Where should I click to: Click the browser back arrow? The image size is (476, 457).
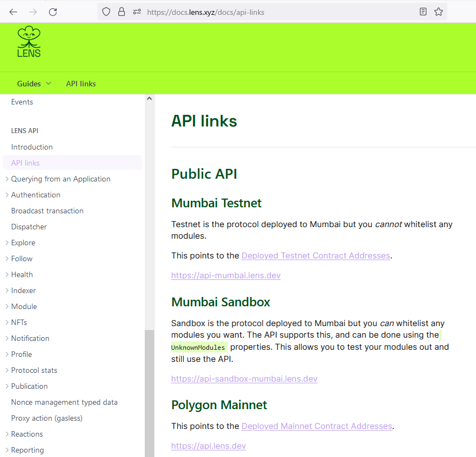(x=13, y=12)
